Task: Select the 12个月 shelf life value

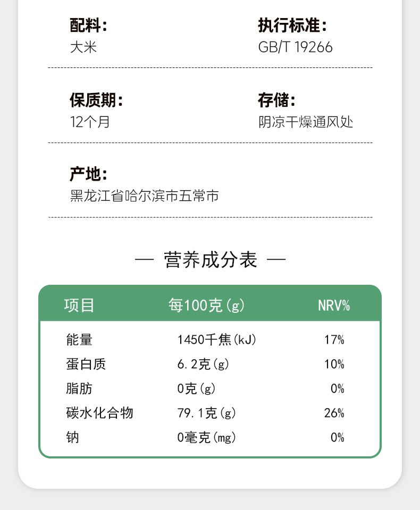Action: [x=90, y=122]
